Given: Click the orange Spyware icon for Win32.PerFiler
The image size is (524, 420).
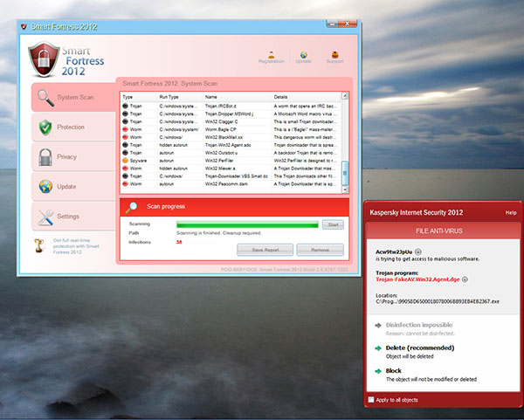Looking at the screenshot, I should coord(125,161).
